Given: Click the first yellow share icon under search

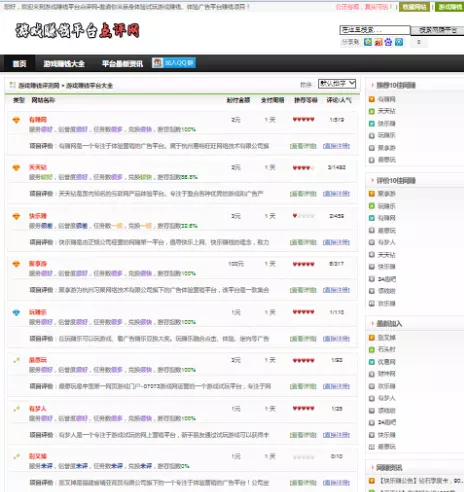Looking at the screenshot, I should pos(368,42).
